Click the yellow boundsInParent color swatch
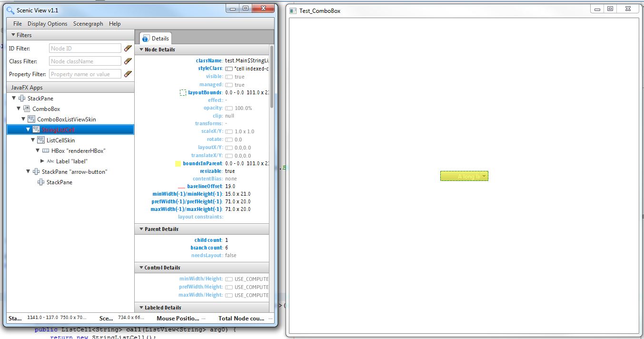 178,163
